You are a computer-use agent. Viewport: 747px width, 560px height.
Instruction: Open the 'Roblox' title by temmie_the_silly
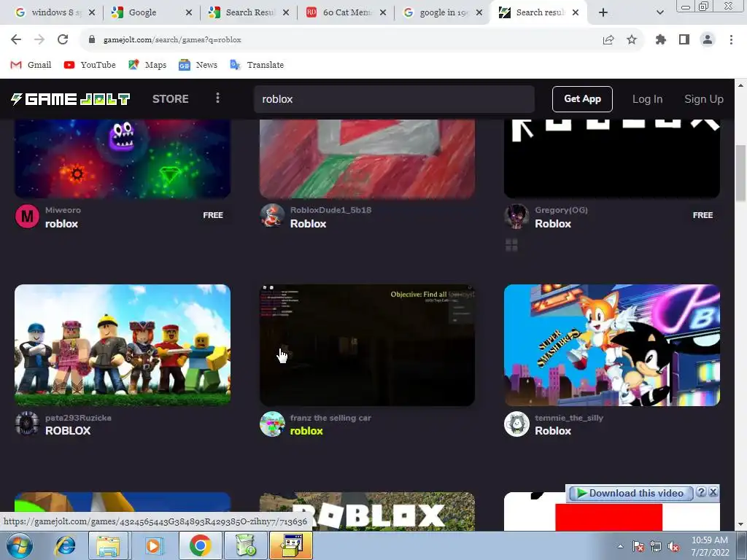553,431
